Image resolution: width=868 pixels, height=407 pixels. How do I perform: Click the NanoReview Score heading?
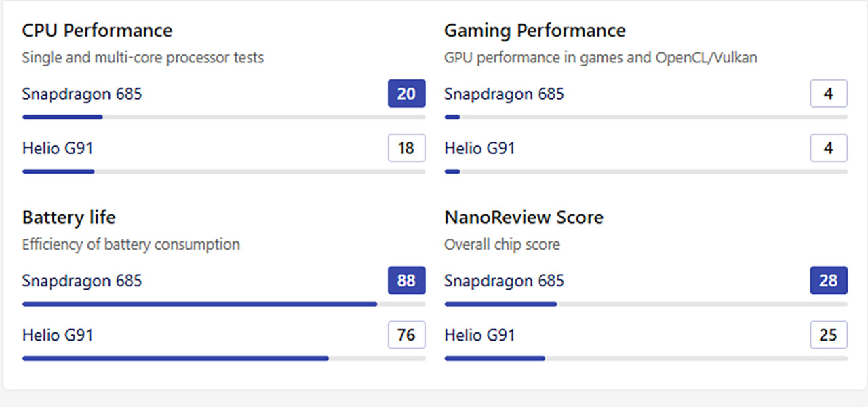tap(524, 218)
